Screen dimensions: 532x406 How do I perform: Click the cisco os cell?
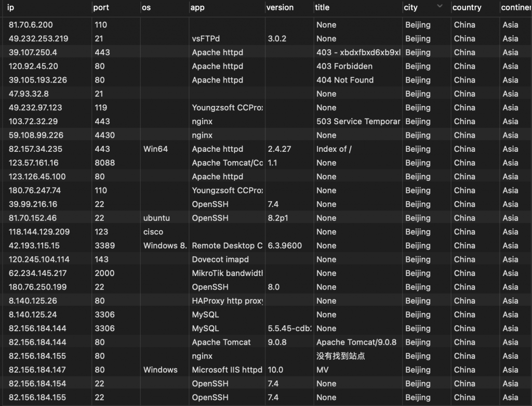153,232
